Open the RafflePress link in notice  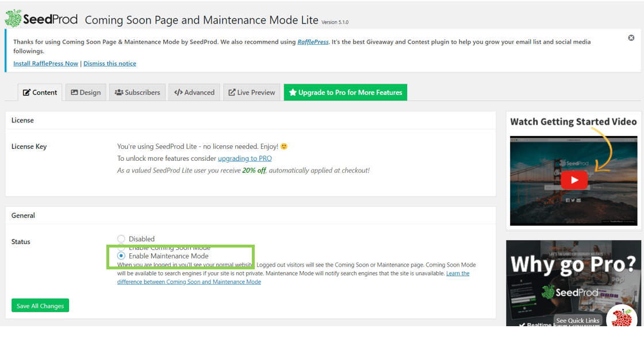313,42
